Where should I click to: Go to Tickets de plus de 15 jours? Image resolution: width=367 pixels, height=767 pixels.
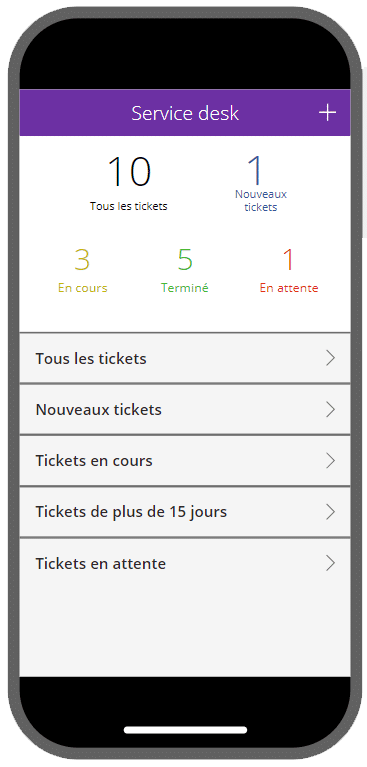coord(185,512)
